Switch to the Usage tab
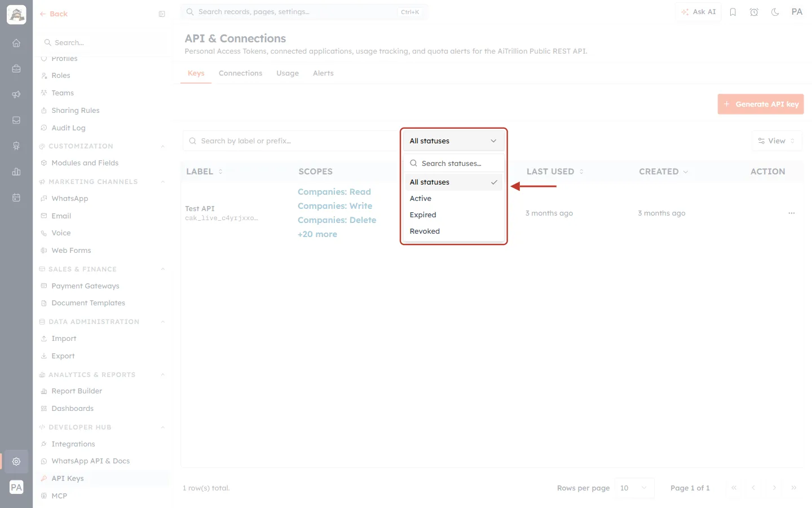 click(288, 73)
